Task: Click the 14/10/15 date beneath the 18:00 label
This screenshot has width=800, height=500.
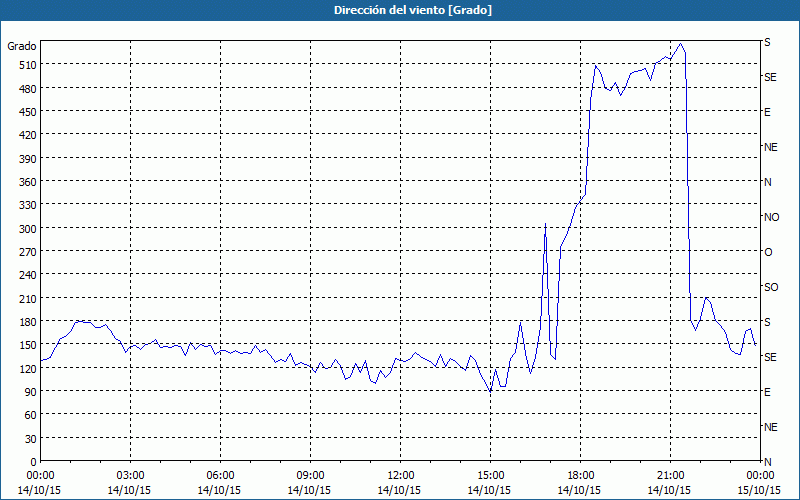Action: pyautogui.click(x=579, y=490)
